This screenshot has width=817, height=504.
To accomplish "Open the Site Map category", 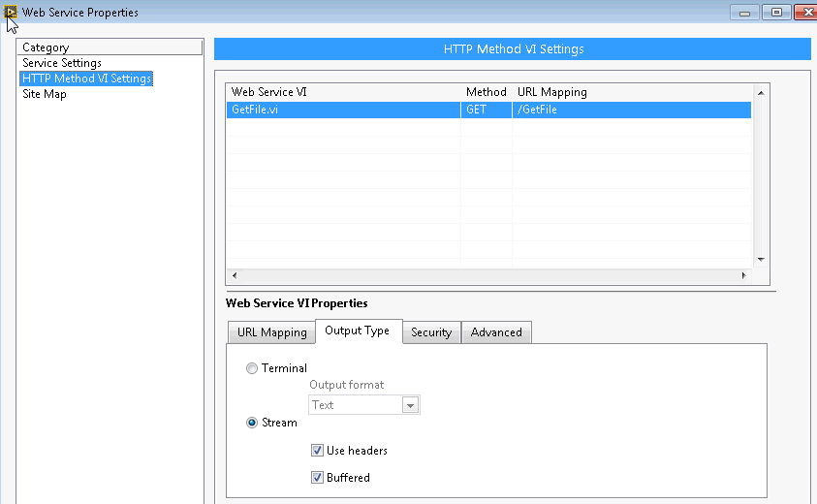I will [45, 94].
